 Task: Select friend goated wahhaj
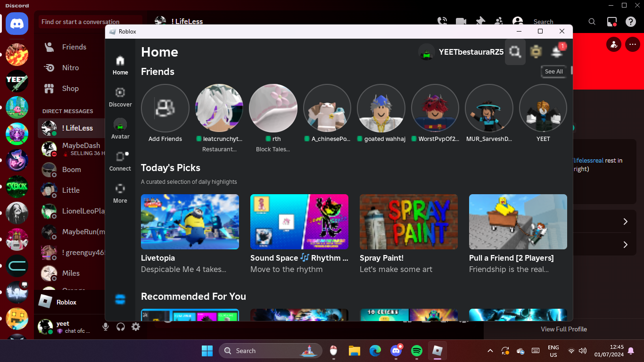(x=381, y=108)
